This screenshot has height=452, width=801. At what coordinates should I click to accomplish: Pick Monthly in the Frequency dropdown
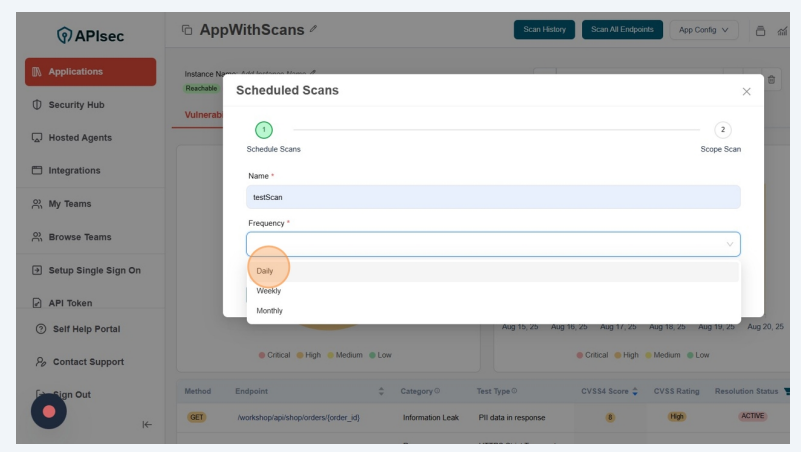[270, 311]
